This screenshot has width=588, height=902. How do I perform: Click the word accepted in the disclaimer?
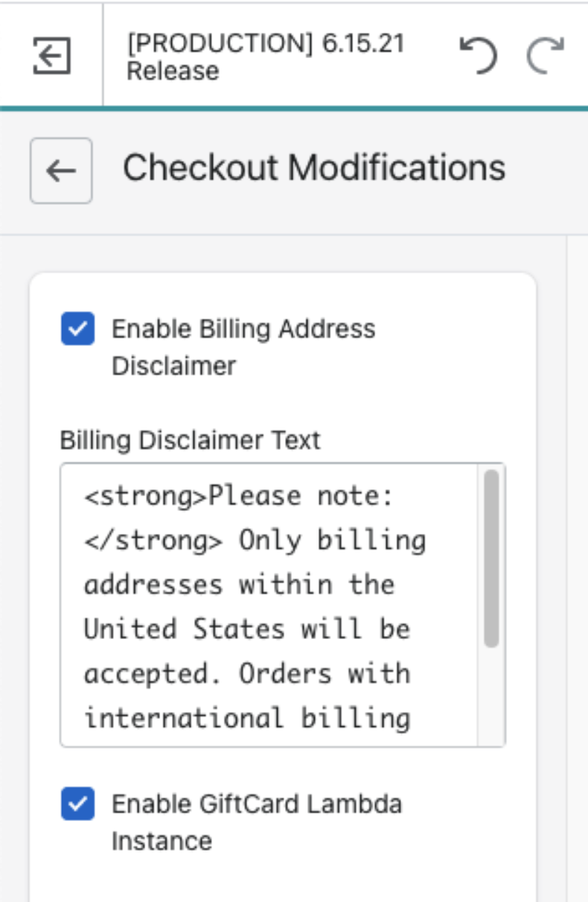(153, 673)
